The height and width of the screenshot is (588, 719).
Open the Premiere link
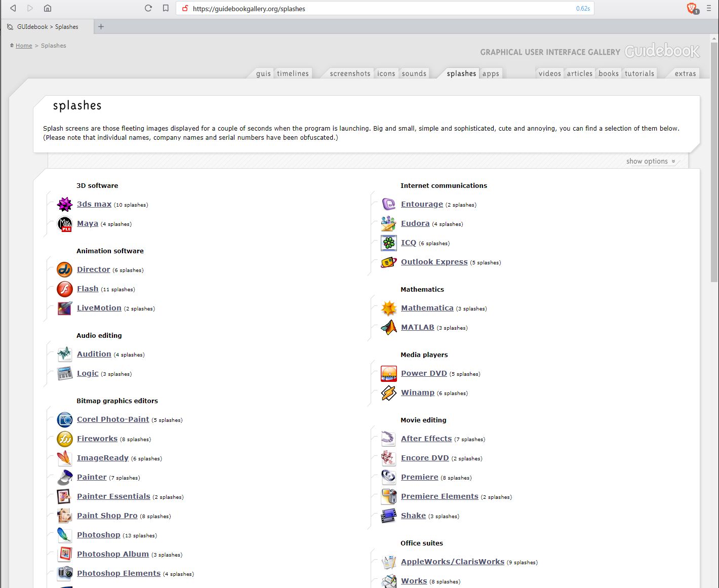(x=420, y=477)
